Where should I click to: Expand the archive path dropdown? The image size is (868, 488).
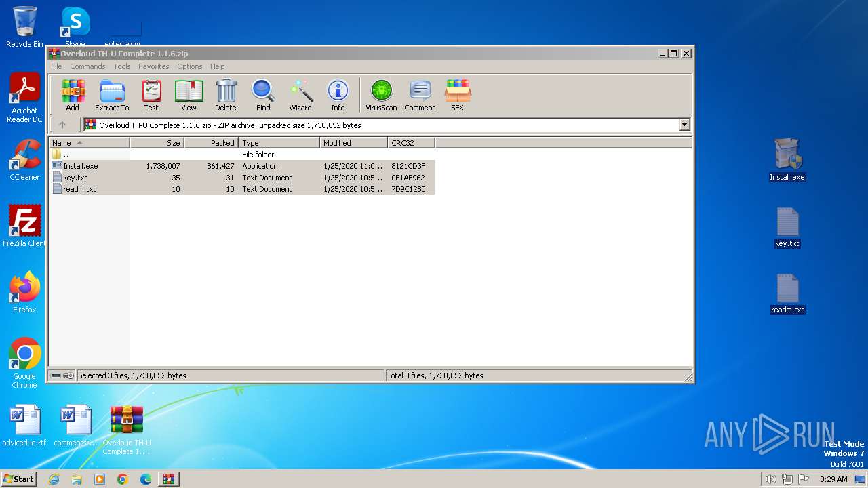click(x=684, y=125)
